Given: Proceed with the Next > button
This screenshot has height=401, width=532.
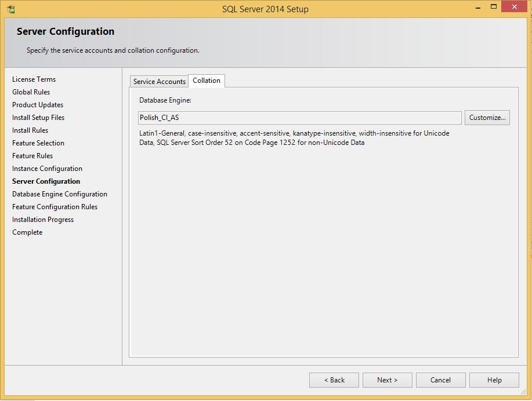Looking at the screenshot, I should coord(387,380).
